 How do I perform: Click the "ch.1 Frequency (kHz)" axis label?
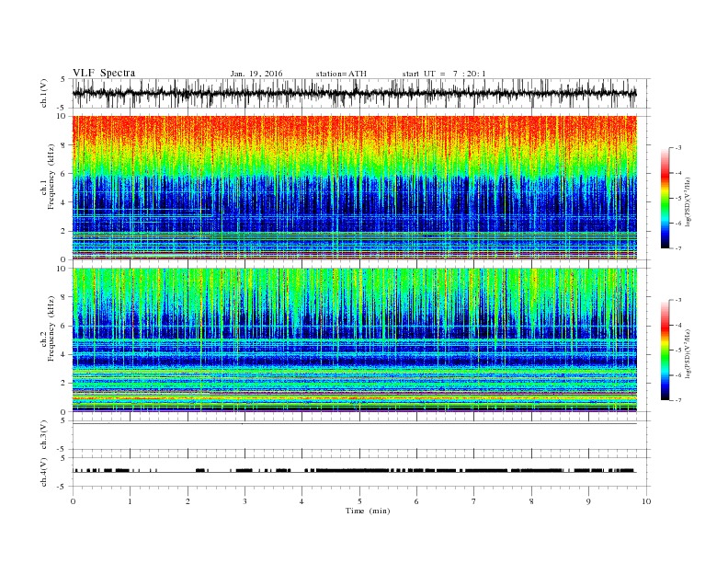[x=48, y=177]
